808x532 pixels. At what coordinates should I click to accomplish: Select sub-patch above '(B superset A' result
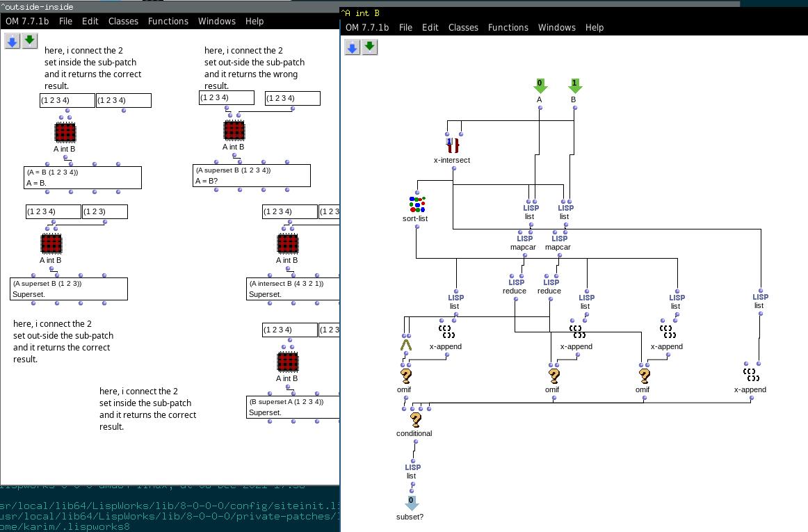(x=288, y=362)
